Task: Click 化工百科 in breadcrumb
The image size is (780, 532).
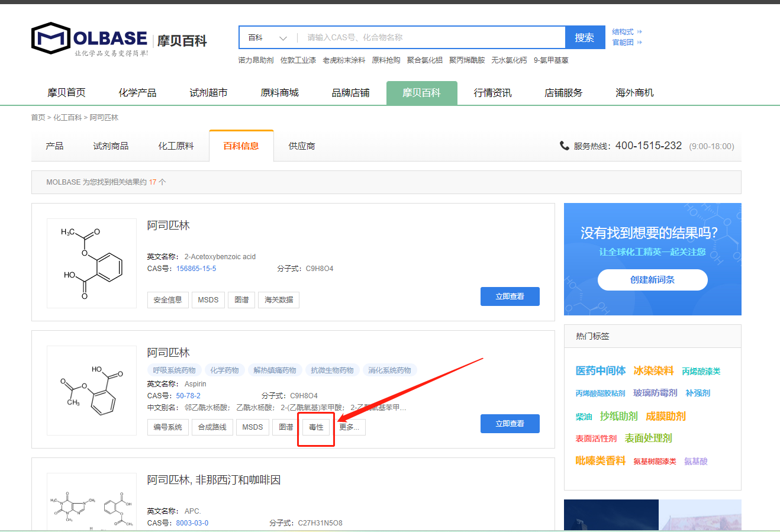Action: (67, 118)
